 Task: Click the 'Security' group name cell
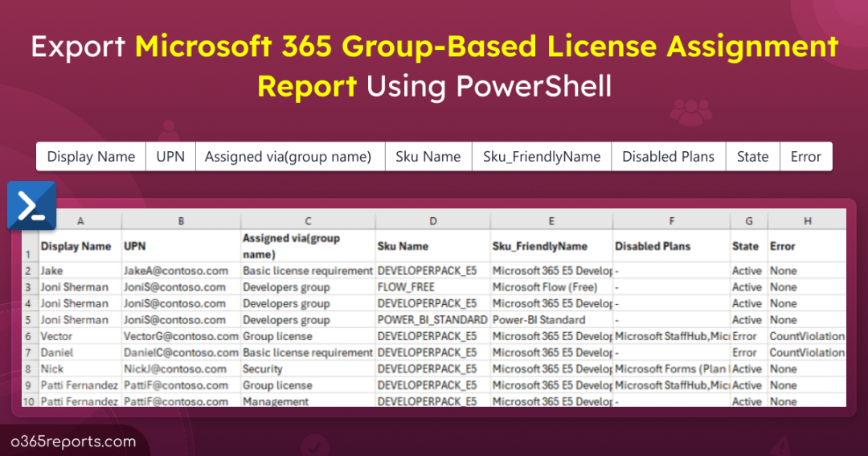click(x=308, y=369)
